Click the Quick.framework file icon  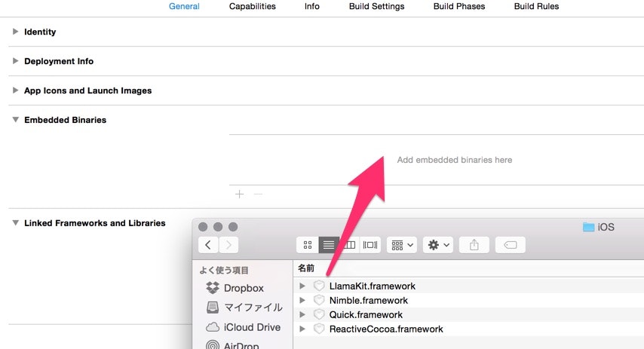coord(319,314)
